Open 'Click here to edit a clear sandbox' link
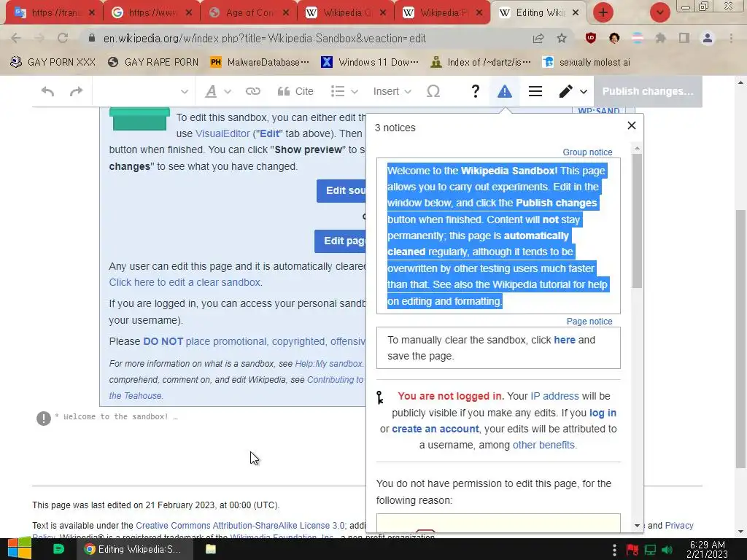 (185, 282)
